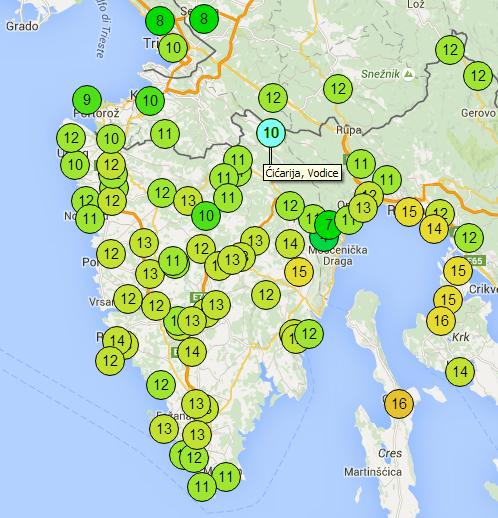Click the 10 marker near Koper

150,101
